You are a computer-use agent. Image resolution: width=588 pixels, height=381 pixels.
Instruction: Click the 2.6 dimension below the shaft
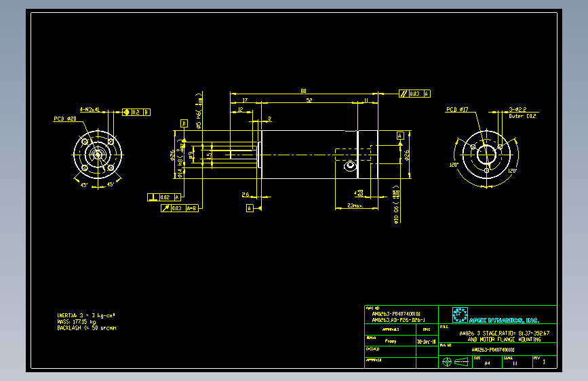click(246, 195)
